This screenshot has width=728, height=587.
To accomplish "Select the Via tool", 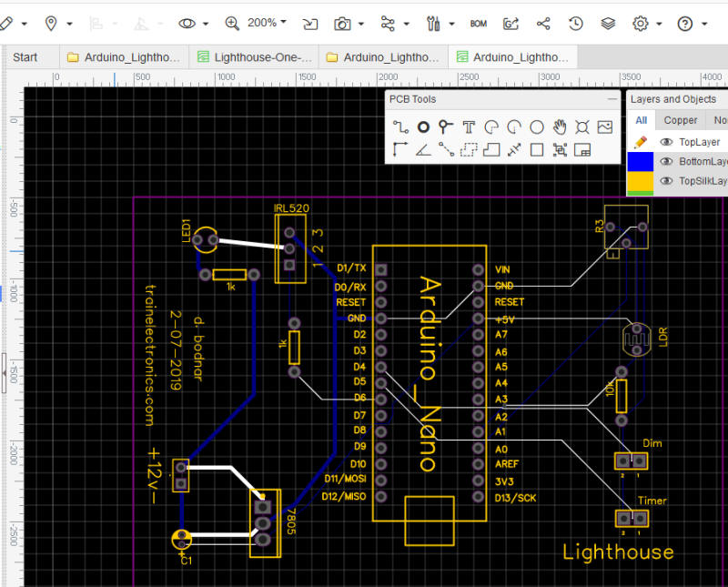I will pos(446,127).
